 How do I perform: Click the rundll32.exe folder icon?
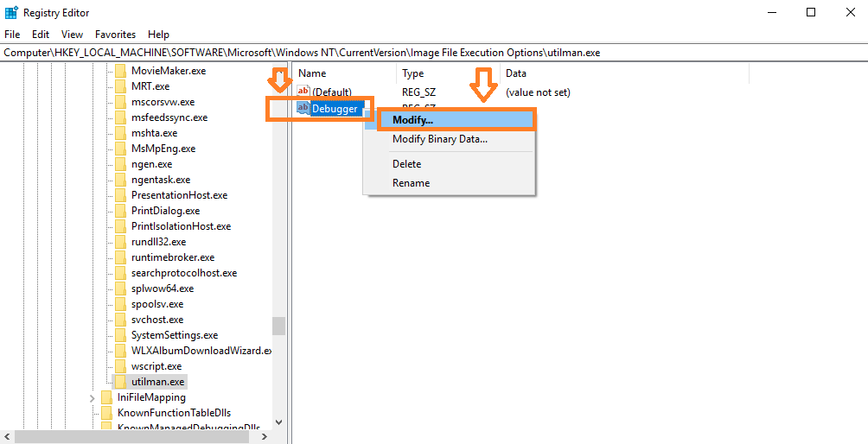click(x=120, y=242)
